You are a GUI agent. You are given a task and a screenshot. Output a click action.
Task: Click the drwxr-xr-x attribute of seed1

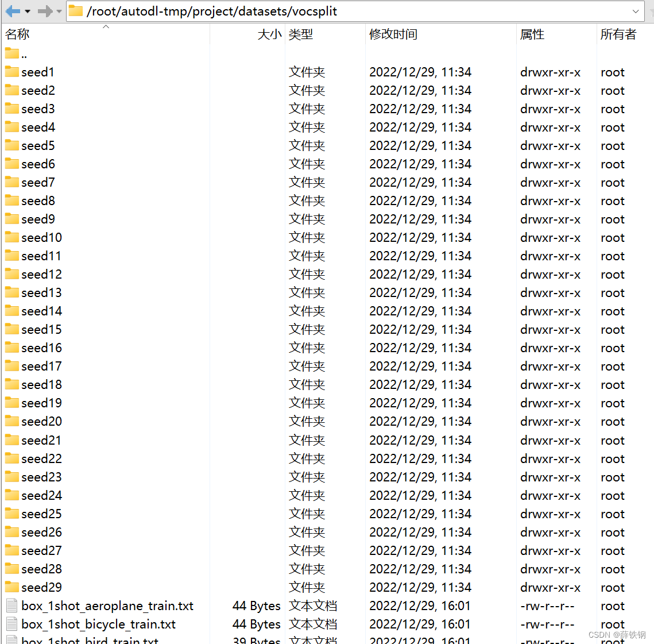click(x=550, y=72)
